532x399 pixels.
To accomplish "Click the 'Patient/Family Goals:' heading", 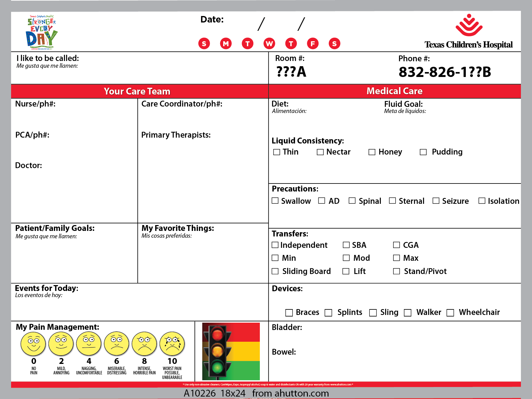I will click(x=55, y=228).
